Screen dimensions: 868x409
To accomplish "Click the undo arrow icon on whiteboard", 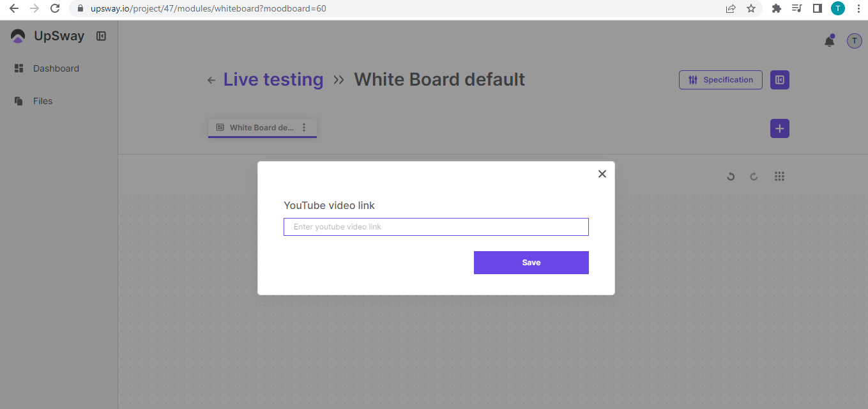I will point(731,176).
